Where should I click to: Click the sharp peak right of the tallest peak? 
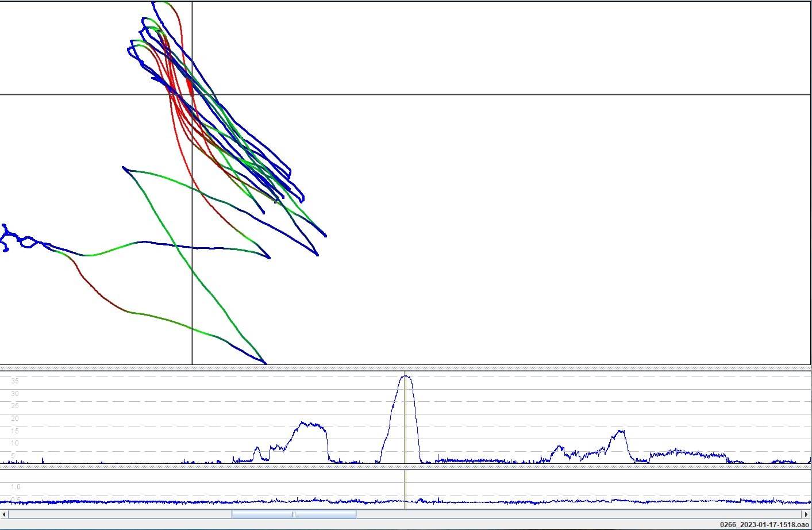[619, 432]
